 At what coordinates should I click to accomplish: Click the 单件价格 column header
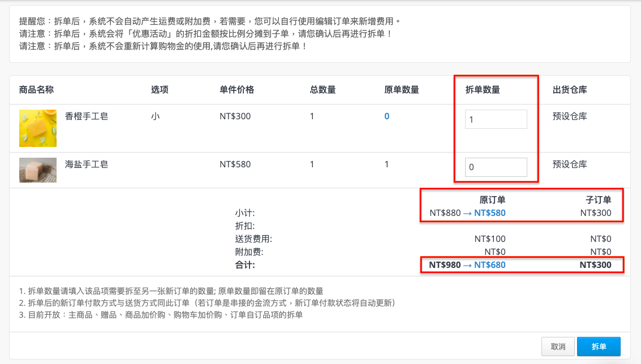click(x=236, y=90)
